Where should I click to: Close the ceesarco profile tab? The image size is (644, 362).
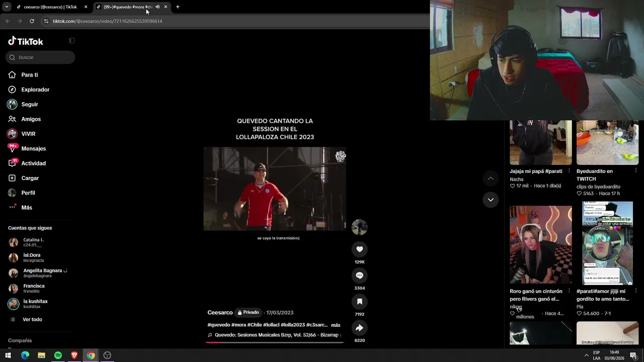click(x=86, y=7)
